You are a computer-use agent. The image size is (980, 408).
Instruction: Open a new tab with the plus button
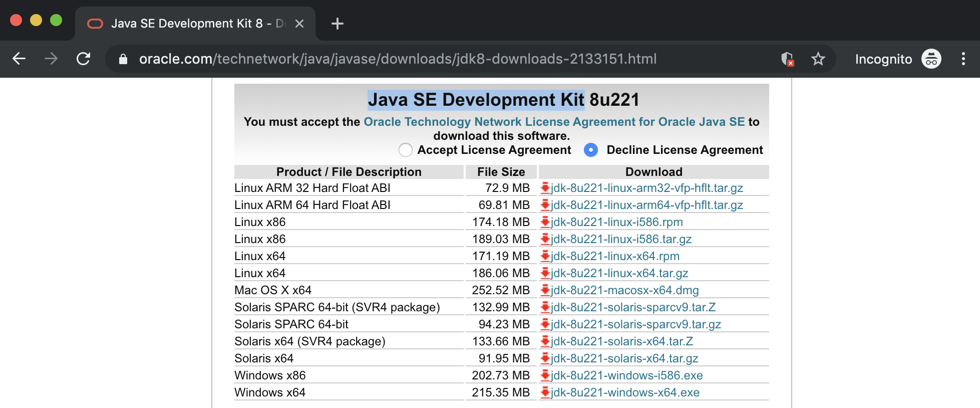tap(338, 24)
